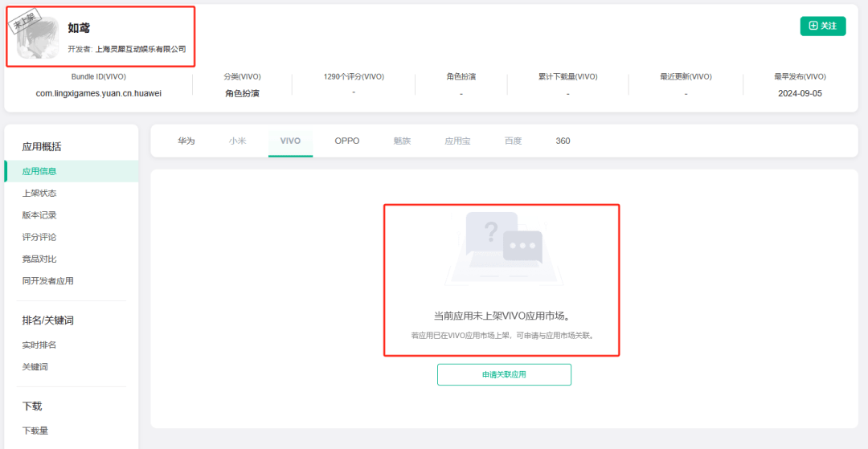Open the 如鸢 app icon thumbnail
This screenshot has width=868, height=449.
[38, 38]
